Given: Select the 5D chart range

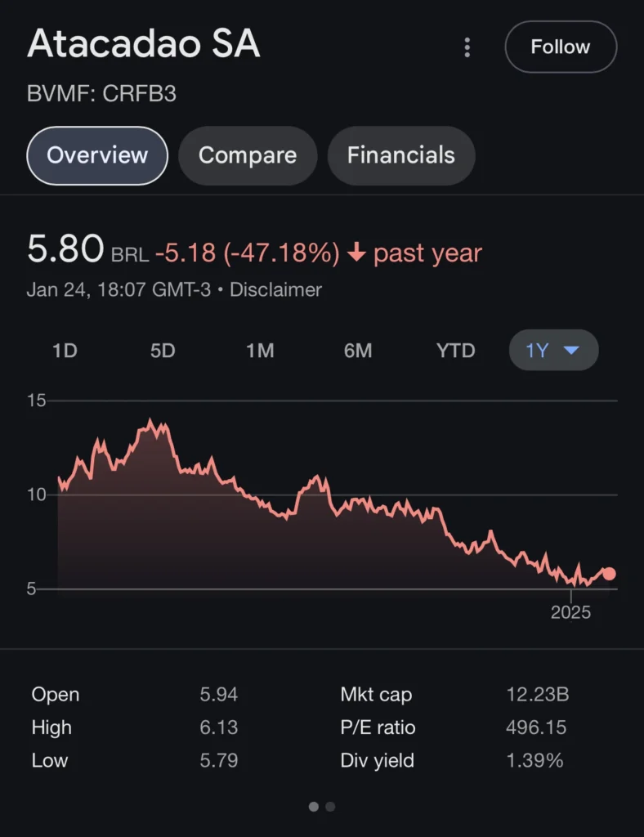Looking at the screenshot, I should point(163,351).
